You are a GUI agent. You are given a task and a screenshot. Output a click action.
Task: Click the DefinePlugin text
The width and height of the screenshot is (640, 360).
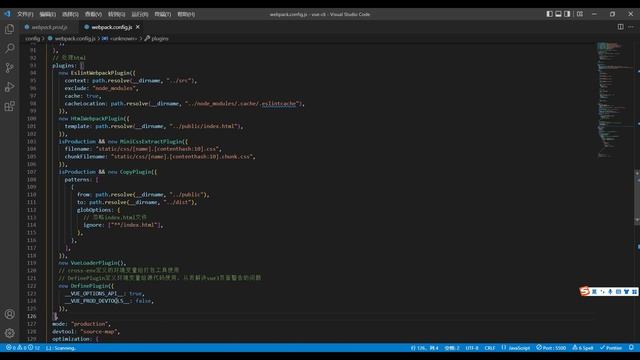coord(90,286)
